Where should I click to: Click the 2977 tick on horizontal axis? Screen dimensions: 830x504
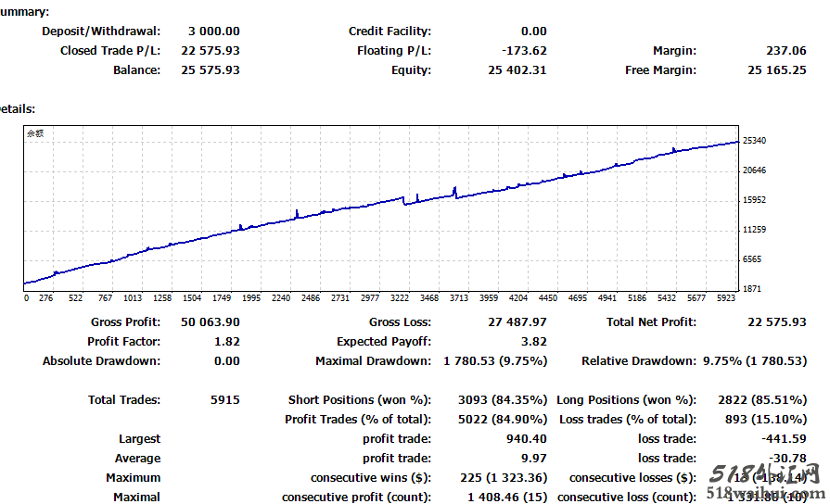click(369, 298)
